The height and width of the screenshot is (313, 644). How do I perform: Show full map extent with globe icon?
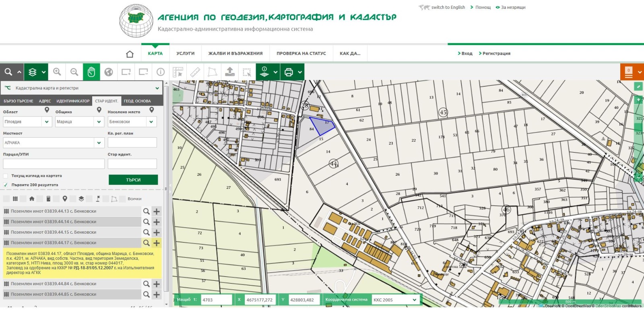coord(109,72)
